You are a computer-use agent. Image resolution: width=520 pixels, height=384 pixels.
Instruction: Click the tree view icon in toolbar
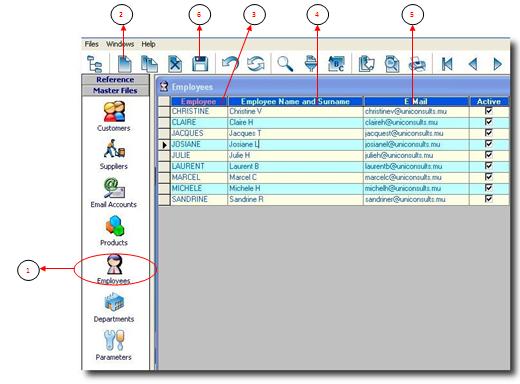tap(94, 64)
